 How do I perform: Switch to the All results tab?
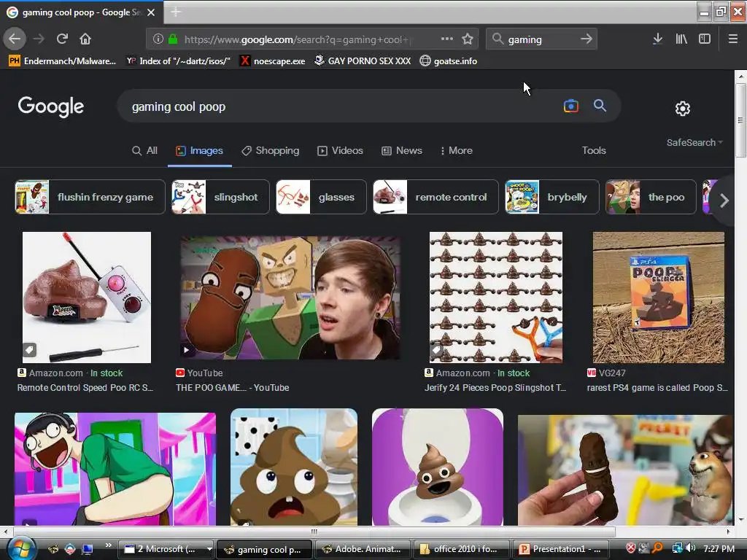coord(145,150)
